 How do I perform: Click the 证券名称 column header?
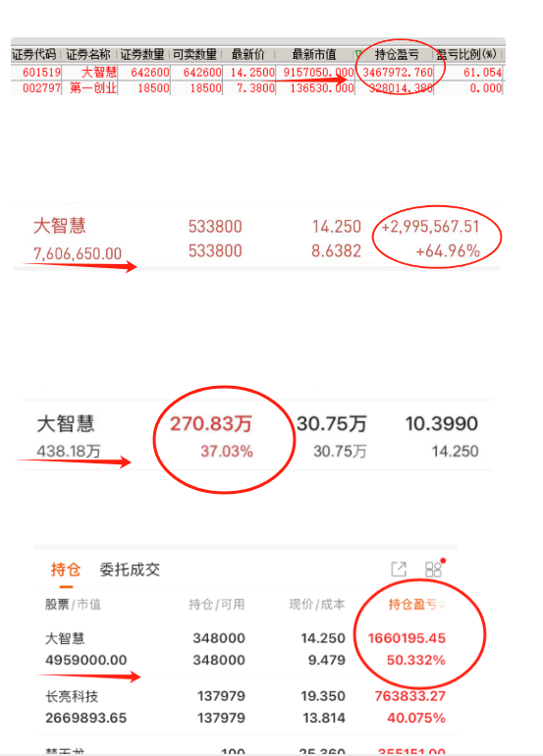(x=88, y=54)
